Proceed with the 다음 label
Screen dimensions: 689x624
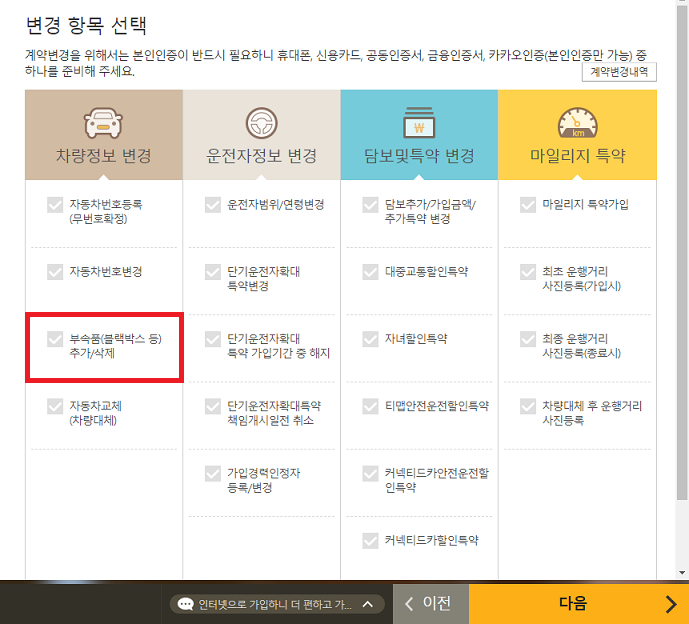(573, 603)
